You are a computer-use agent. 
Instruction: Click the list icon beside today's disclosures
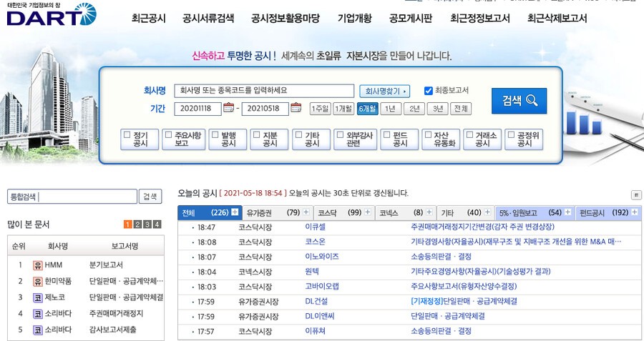[x=636, y=195]
